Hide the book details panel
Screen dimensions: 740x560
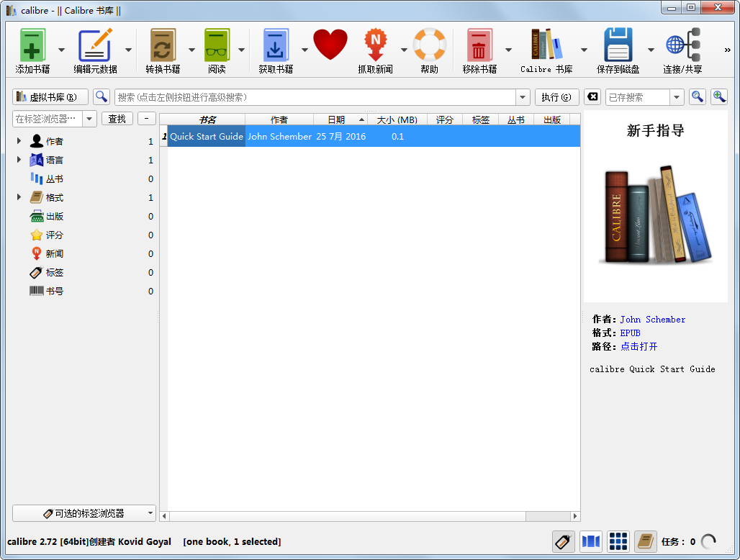click(645, 541)
